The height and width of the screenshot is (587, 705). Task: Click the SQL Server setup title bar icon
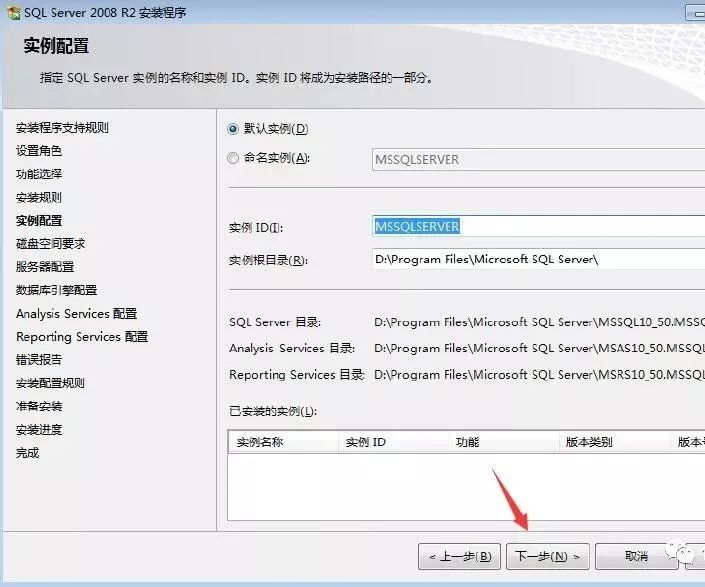pos(13,13)
